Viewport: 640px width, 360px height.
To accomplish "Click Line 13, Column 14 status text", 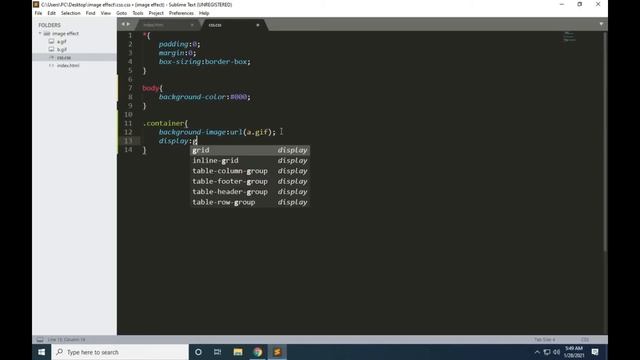I will pyautogui.click(x=66, y=340).
